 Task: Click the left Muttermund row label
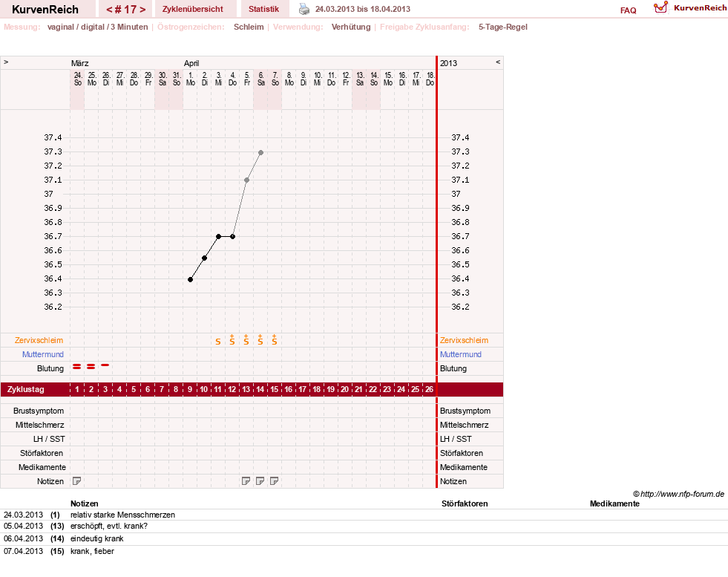click(43, 354)
